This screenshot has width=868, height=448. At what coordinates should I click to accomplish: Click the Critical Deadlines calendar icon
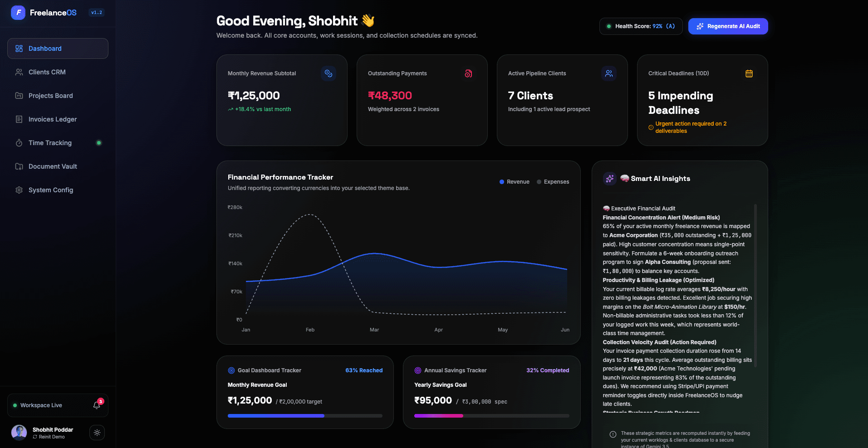point(749,73)
